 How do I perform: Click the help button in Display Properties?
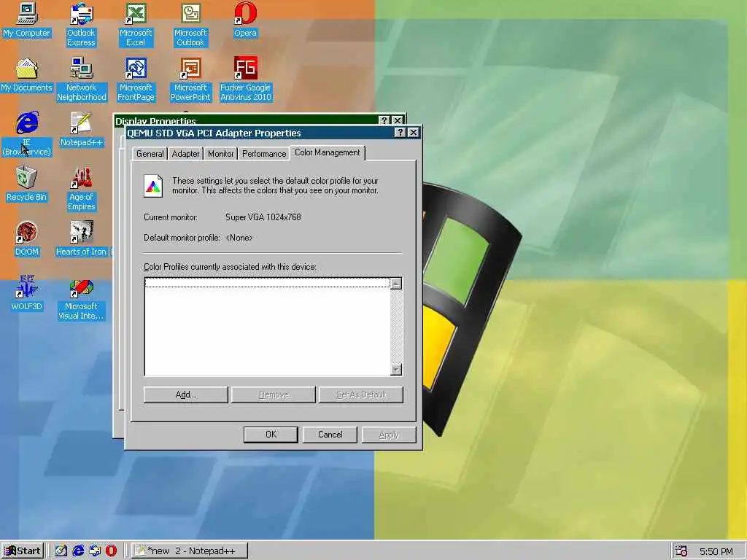pos(384,120)
